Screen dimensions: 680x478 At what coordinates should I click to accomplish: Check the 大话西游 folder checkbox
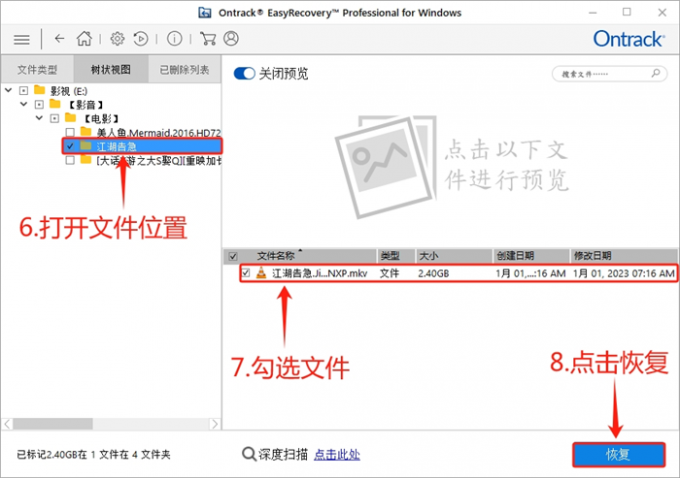[x=70, y=160]
